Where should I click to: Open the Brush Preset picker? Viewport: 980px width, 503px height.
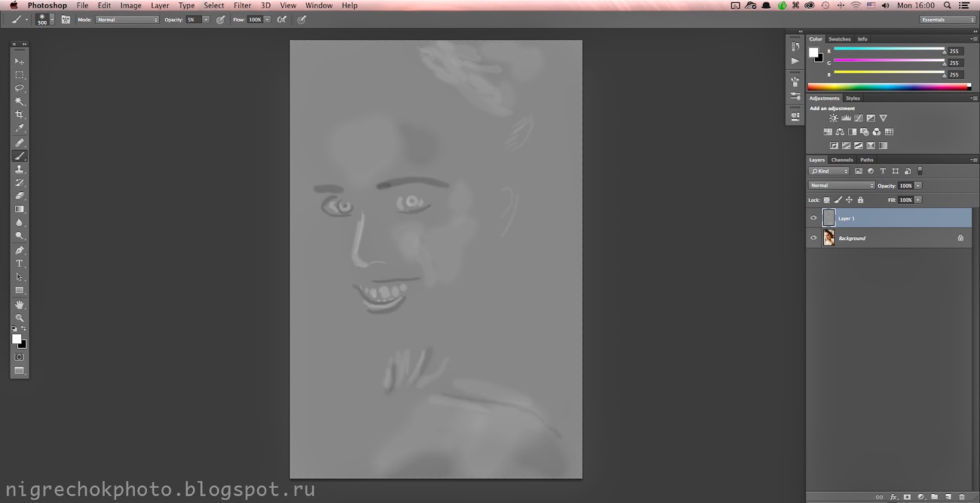(x=45, y=20)
